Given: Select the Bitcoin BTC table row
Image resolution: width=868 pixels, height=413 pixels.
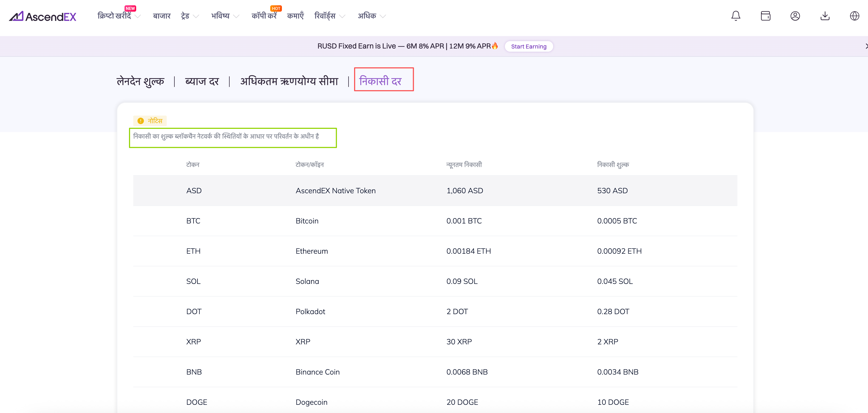Looking at the screenshot, I should (x=435, y=221).
